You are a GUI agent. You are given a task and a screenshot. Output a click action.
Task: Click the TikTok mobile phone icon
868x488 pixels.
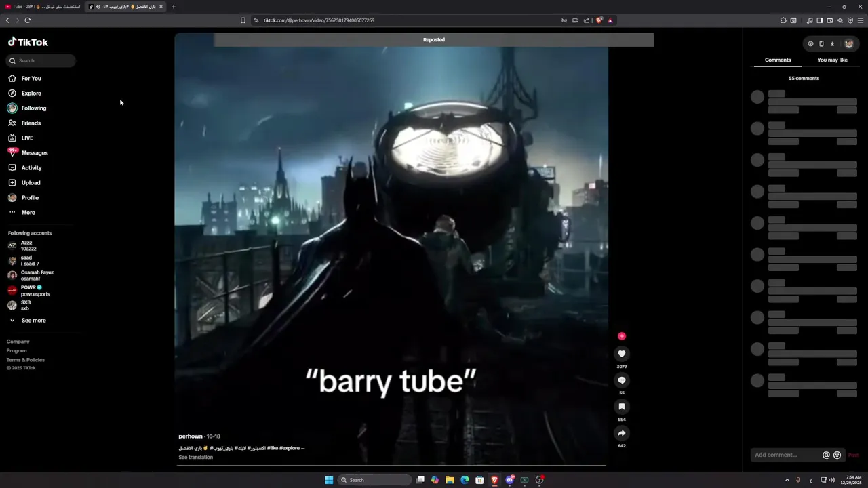(821, 44)
